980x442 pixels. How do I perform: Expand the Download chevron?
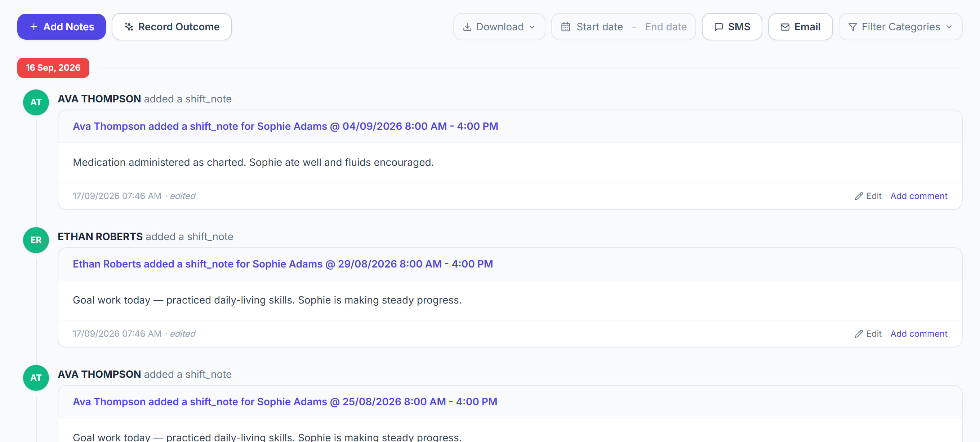[x=532, y=27]
